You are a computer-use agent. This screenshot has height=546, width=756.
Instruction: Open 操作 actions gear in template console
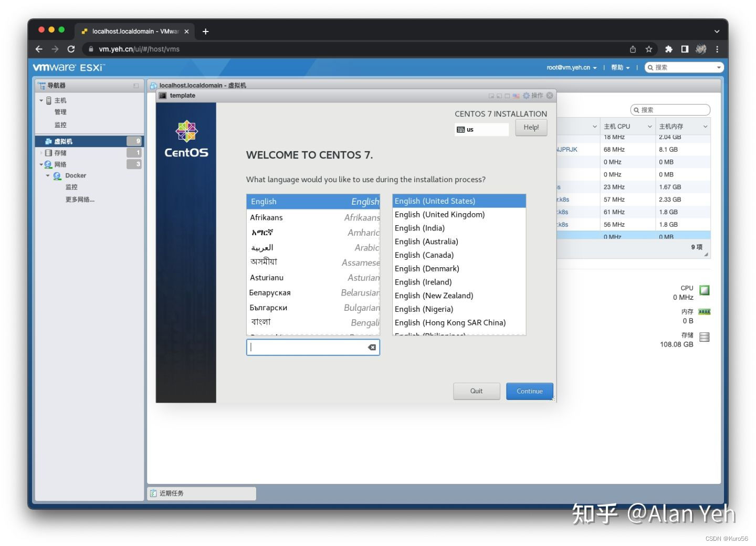[533, 96]
